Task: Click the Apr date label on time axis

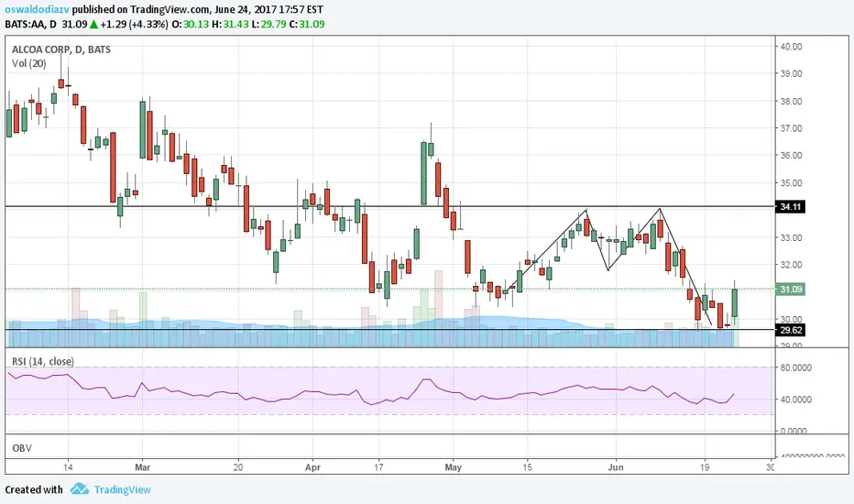Action: coord(312,467)
